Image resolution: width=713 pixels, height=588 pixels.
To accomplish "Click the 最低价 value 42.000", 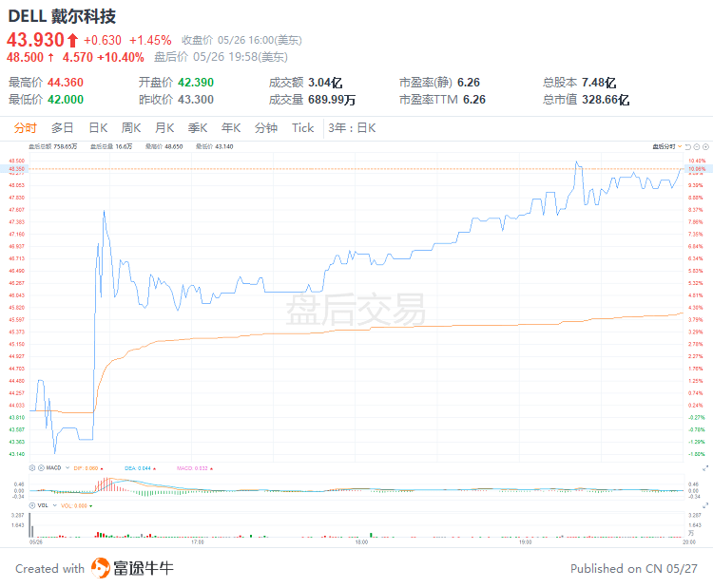I will (x=66, y=100).
